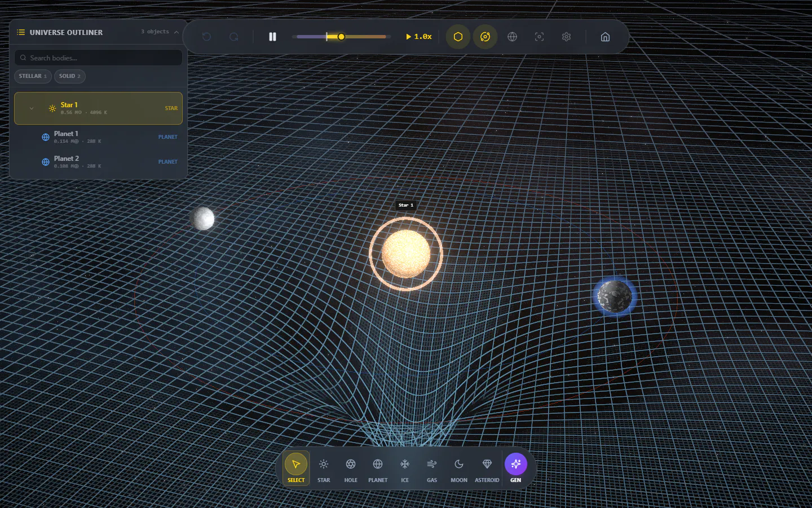Click the time speed slider handle

point(341,37)
